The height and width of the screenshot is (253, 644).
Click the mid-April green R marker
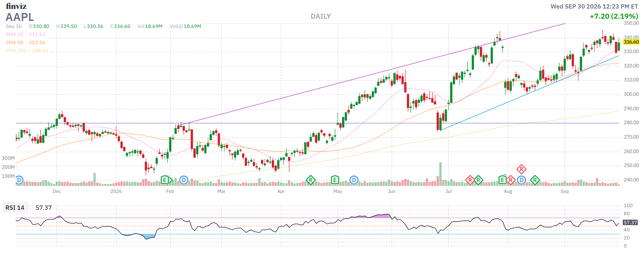(311, 180)
